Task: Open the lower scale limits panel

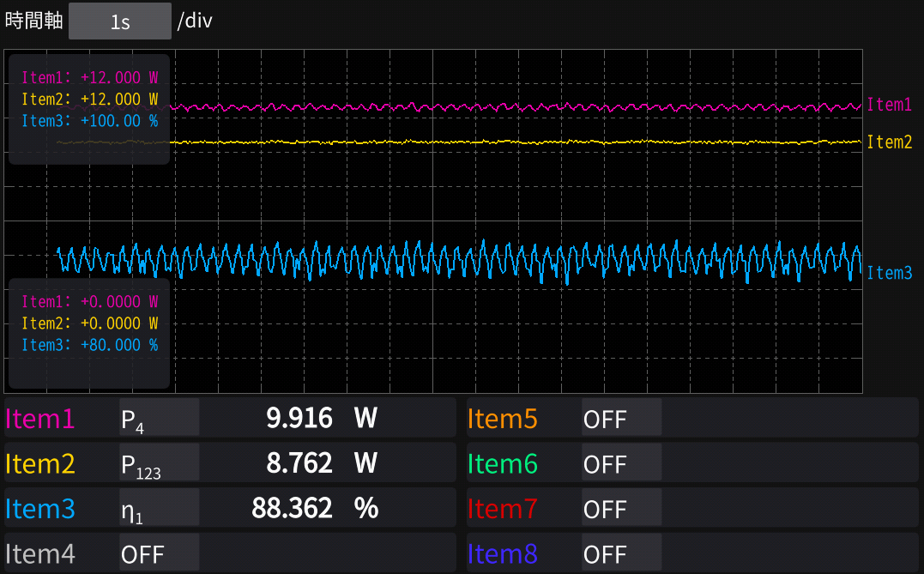Action: point(89,333)
